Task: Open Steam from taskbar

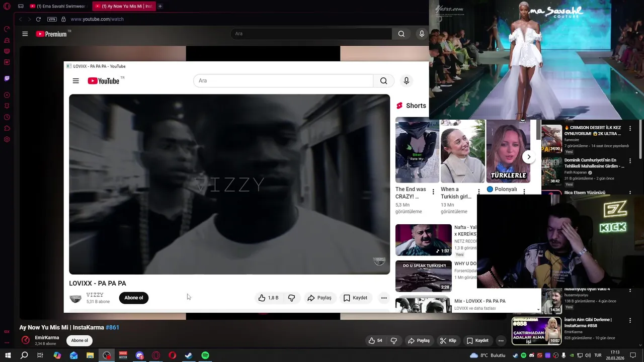Action: (189, 355)
